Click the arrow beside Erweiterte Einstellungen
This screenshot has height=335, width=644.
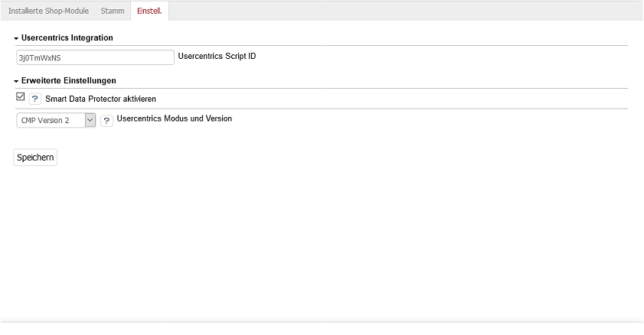[x=16, y=81]
